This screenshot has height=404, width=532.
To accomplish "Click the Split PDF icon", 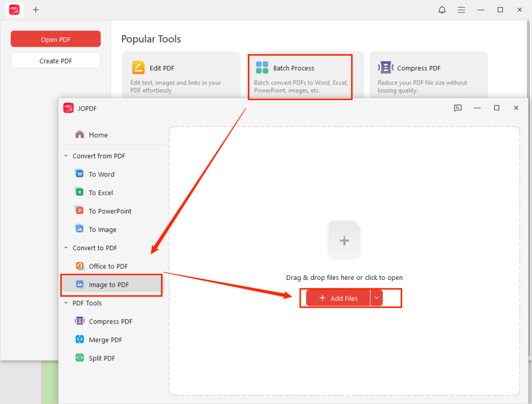I will pyautogui.click(x=79, y=358).
